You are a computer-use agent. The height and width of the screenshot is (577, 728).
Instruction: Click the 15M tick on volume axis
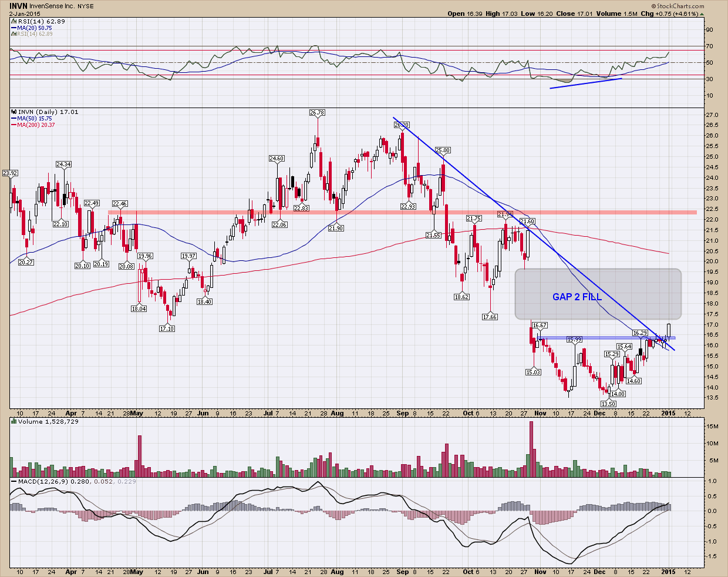point(713,427)
